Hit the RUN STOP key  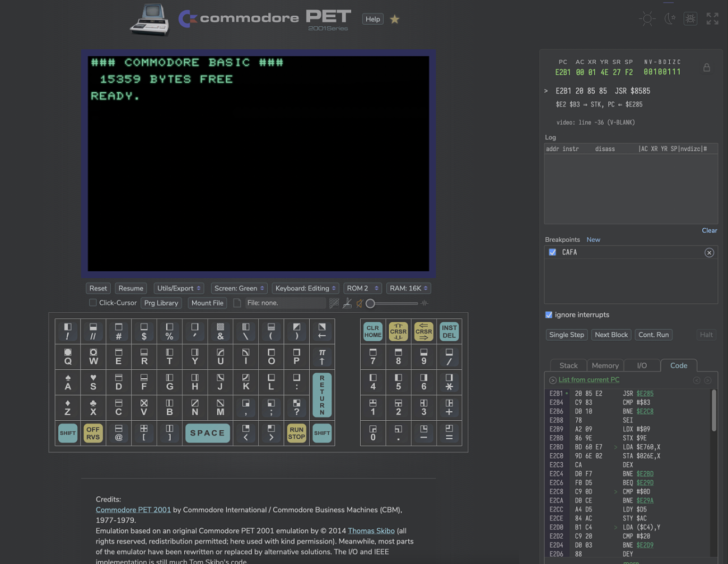(x=296, y=433)
